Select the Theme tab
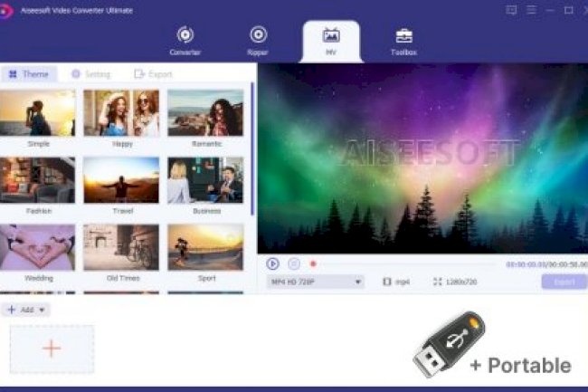 [29, 74]
